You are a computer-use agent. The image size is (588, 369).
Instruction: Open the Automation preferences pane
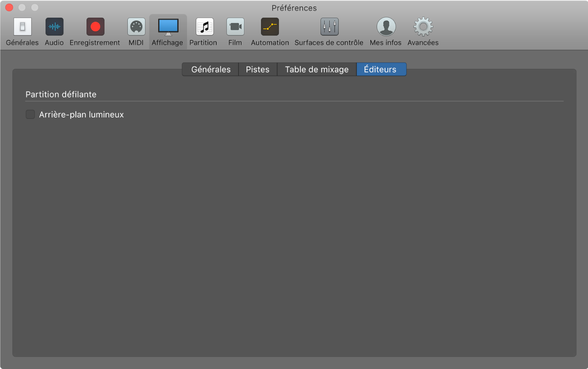pos(270,27)
